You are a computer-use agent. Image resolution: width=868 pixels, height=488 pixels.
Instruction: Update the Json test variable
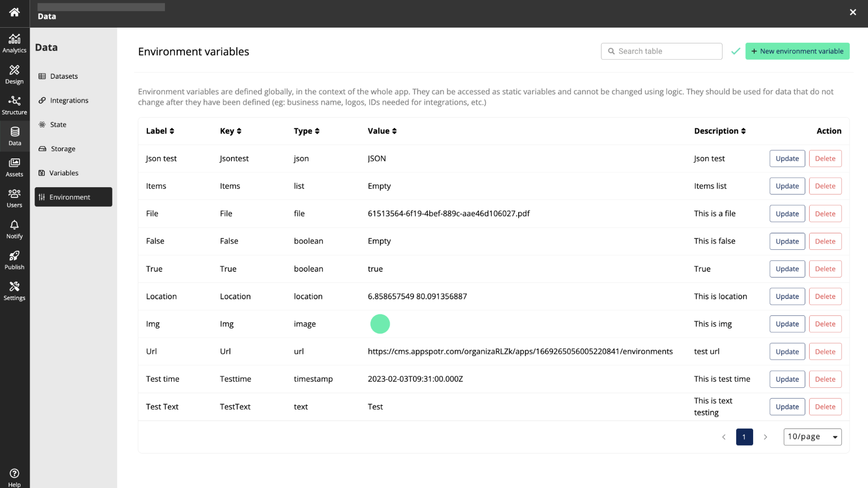pos(787,158)
